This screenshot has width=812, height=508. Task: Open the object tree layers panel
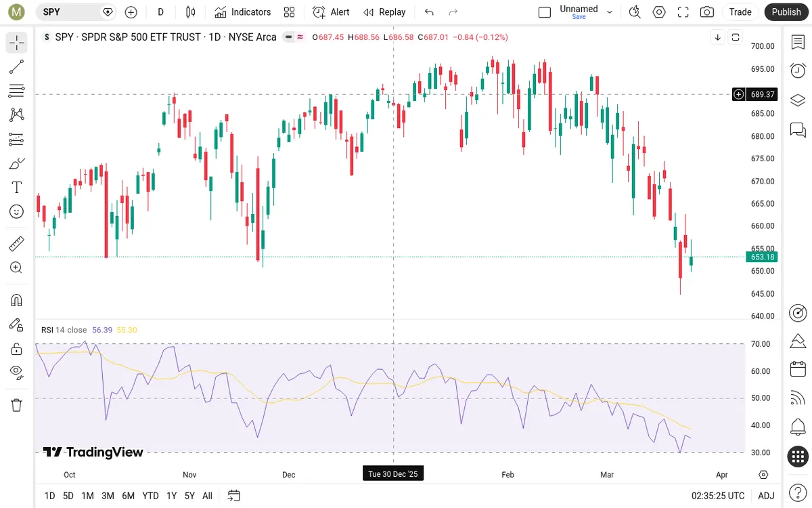tap(798, 100)
